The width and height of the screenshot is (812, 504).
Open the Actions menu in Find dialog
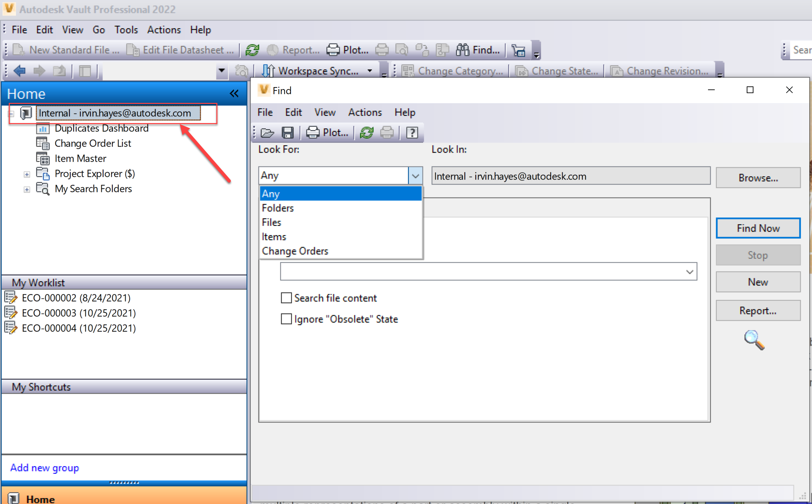(365, 112)
